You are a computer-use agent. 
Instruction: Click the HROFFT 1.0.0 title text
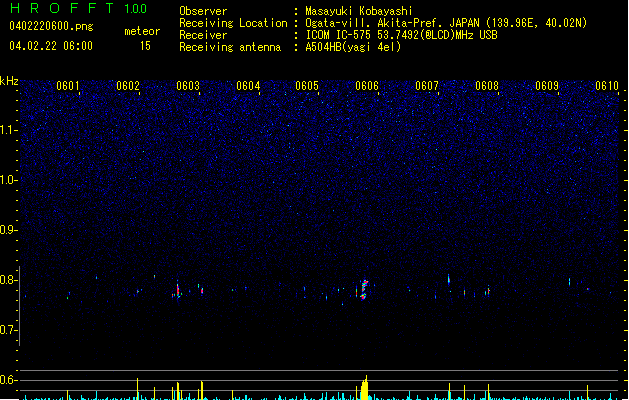click(79, 8)
